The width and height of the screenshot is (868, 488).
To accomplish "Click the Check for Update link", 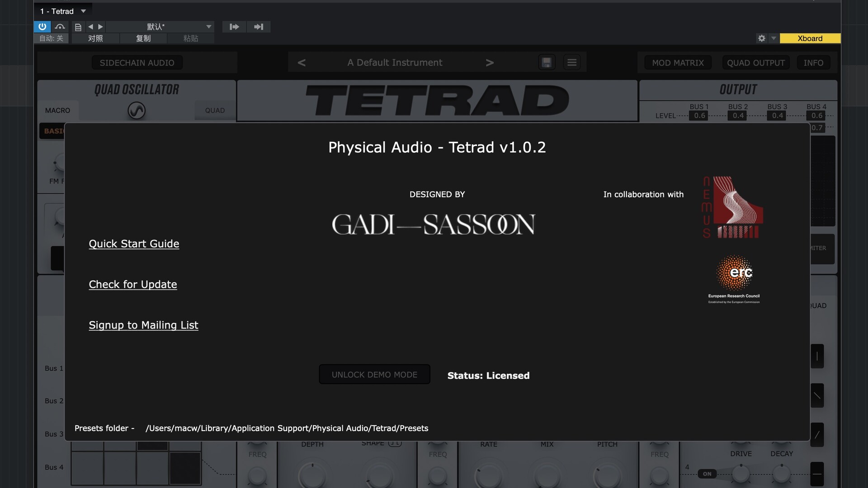I will [133, 285].
